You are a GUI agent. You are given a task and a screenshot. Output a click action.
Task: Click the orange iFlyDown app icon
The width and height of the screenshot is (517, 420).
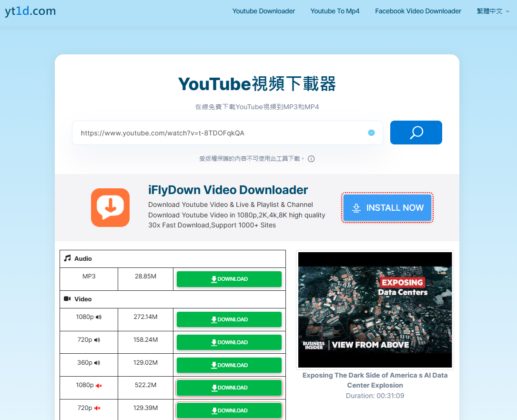click(110, 207)
